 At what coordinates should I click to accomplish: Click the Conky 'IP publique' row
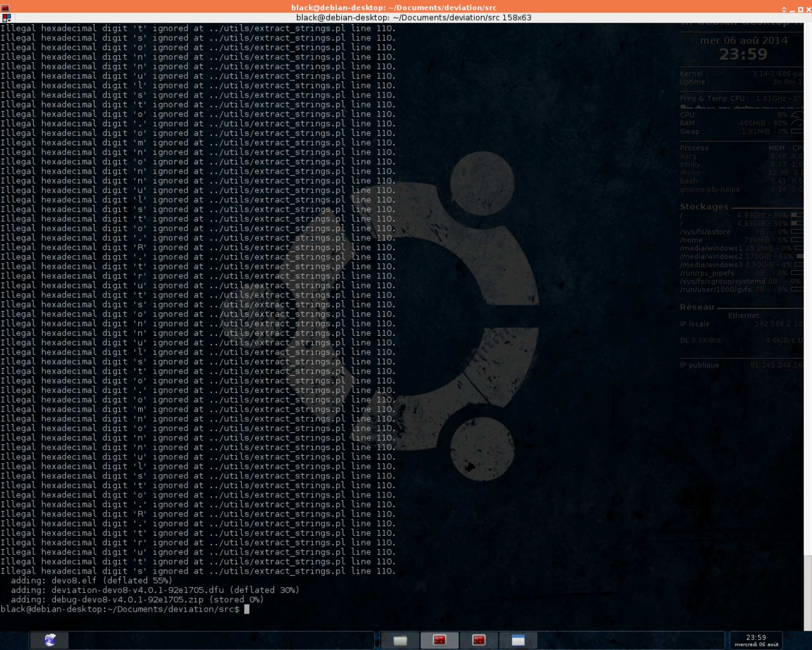pos(741,365)
